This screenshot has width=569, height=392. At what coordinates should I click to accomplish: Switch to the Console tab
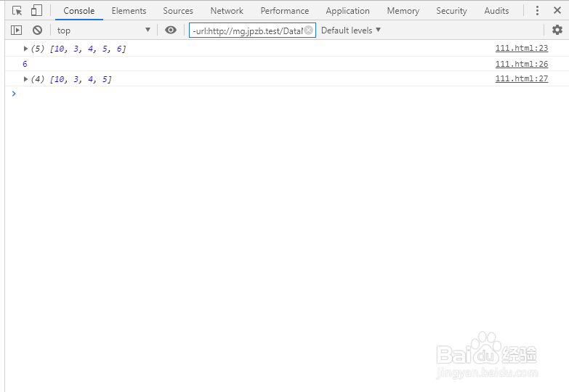(x=78, y=11)
